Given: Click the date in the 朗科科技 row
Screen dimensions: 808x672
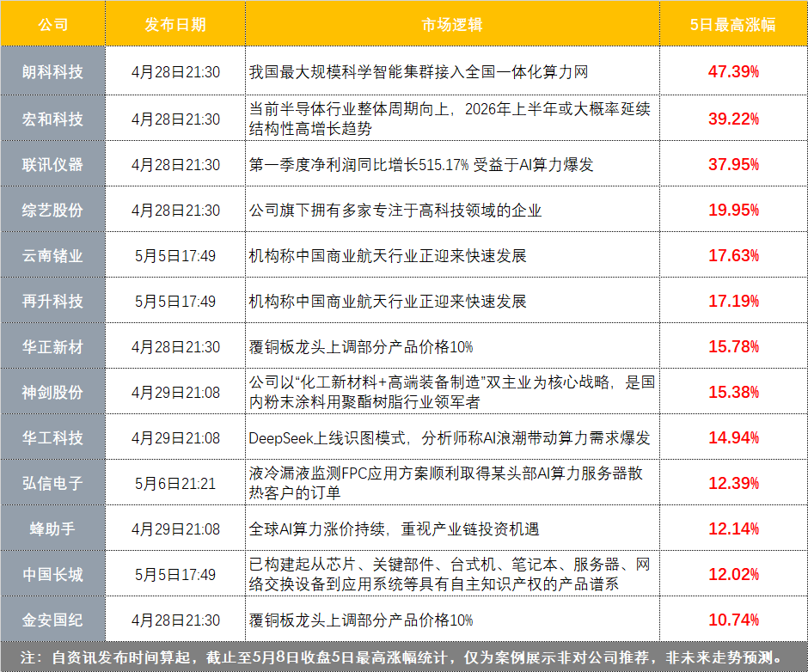Looking at the screenshot, I should click(175, 71).
